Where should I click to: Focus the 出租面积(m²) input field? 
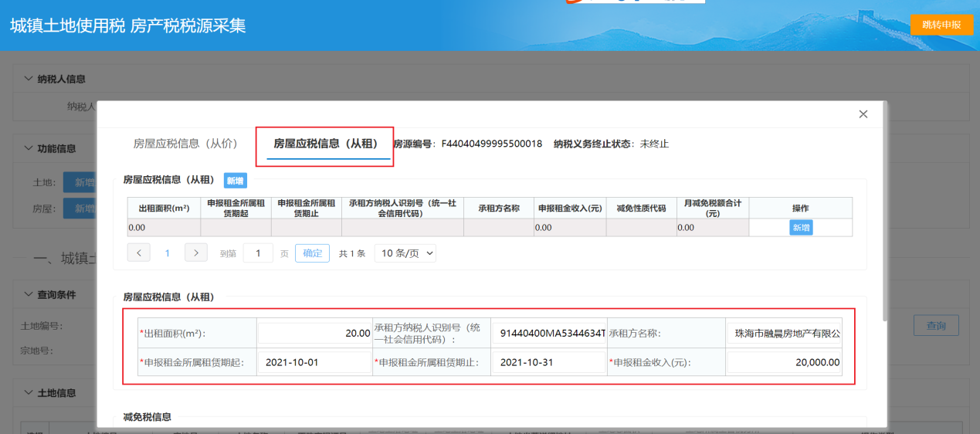click(x=314, y=334)
